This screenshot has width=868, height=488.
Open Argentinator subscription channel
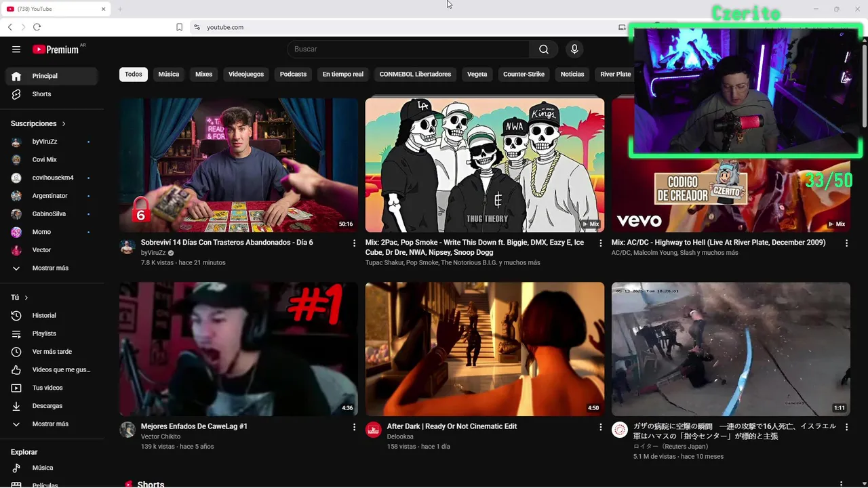[x=52, y=196]
